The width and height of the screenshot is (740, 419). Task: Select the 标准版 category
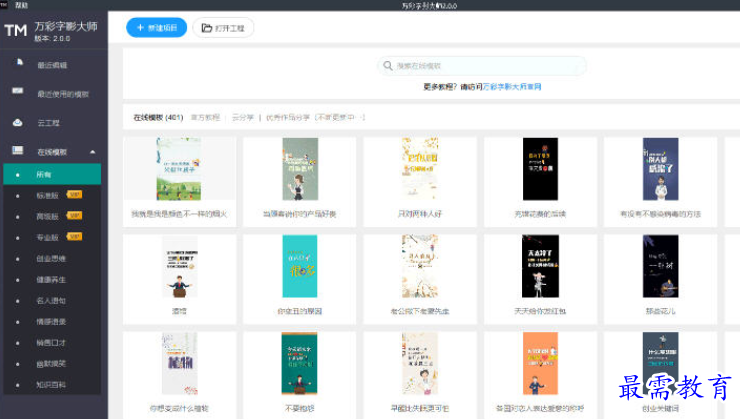(x=48, y=195)
